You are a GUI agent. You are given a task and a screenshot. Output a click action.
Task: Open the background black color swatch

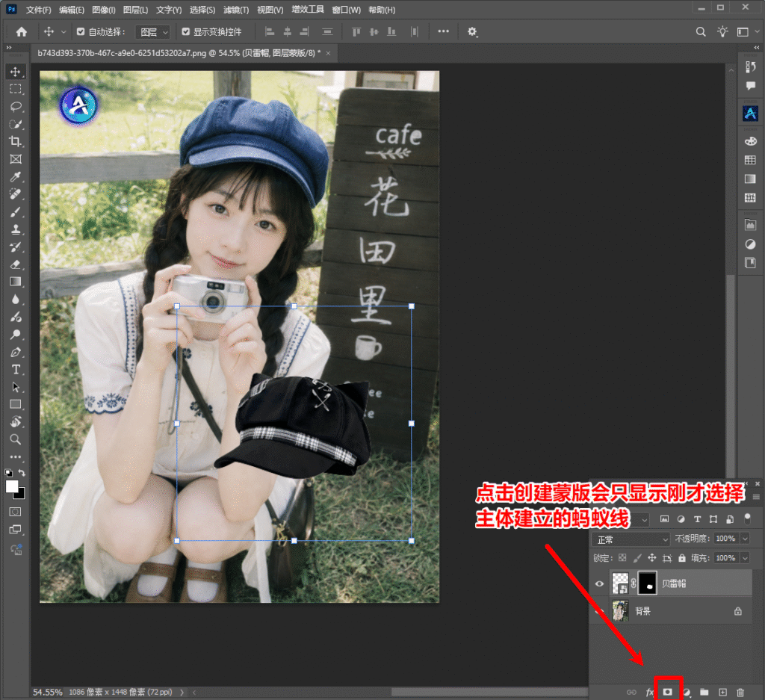(x=20, y=495)
